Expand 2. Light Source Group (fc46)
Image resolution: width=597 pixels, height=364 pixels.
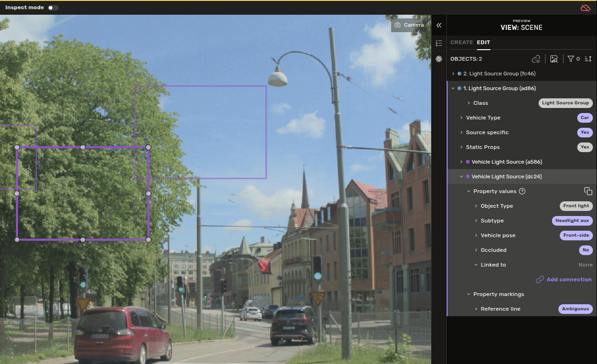point(453,74)
